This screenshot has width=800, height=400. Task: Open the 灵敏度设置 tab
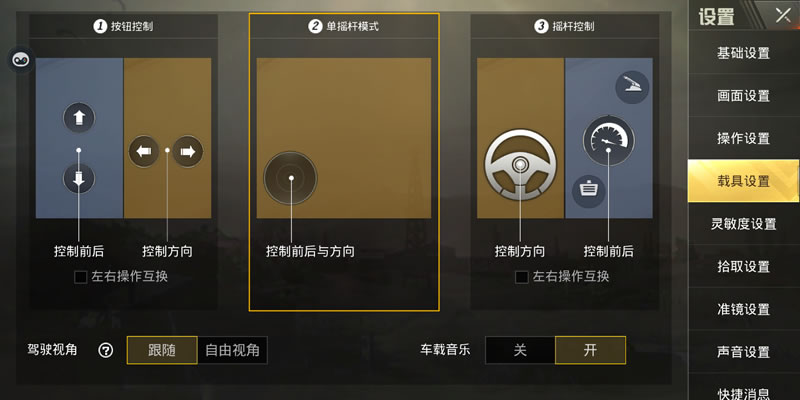pyautogui.click(x=743, y=223)
